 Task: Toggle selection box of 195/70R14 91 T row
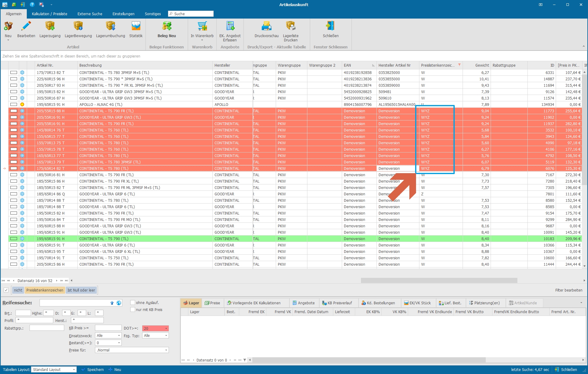[14, 258]
